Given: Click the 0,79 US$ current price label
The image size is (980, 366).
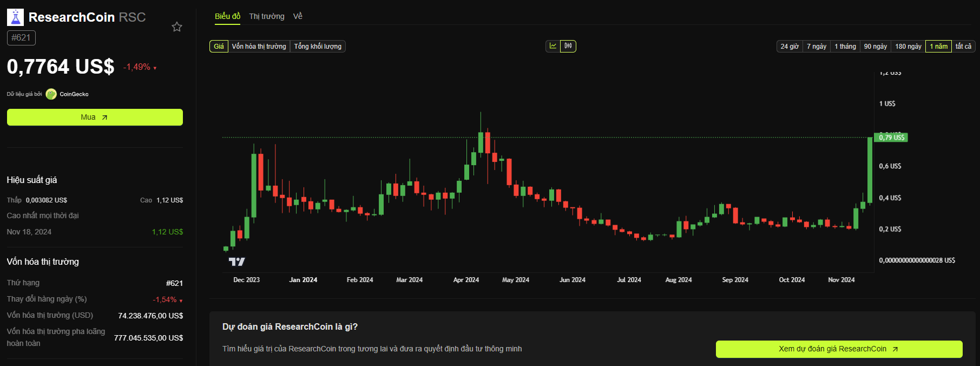Looking at the screenshot, I should pos(891,138).
